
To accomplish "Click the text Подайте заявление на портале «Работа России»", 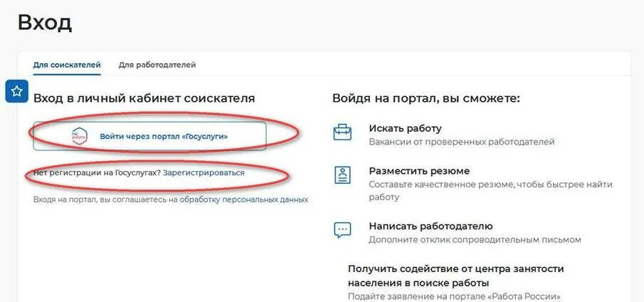I will 454,296.
